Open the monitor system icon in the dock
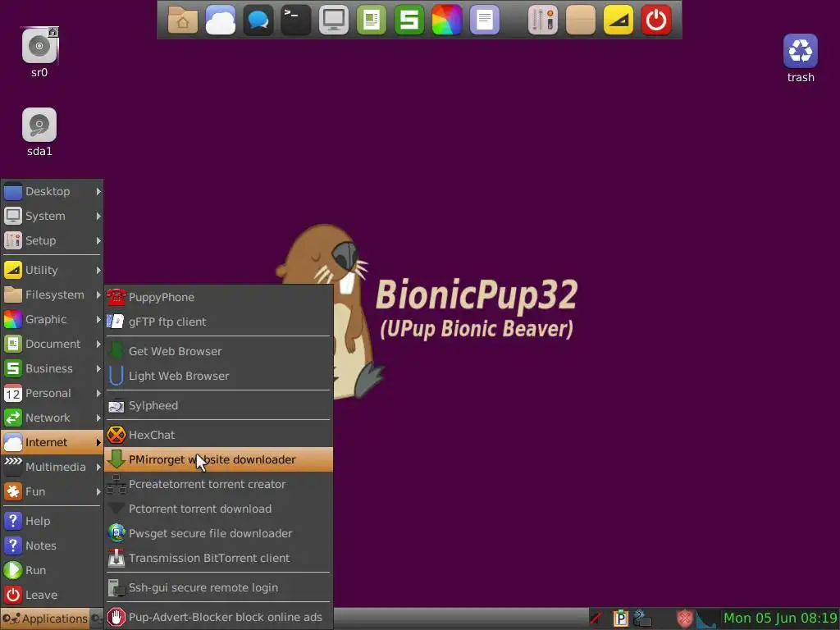The width and height of the screenshot is (840, 630). click(x=333, y=20)
